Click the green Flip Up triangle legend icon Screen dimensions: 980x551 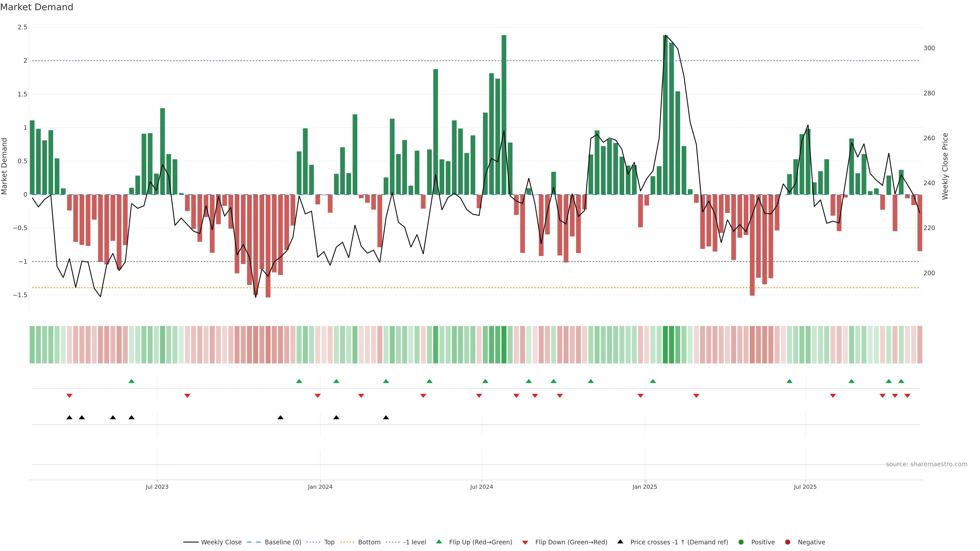439,542
